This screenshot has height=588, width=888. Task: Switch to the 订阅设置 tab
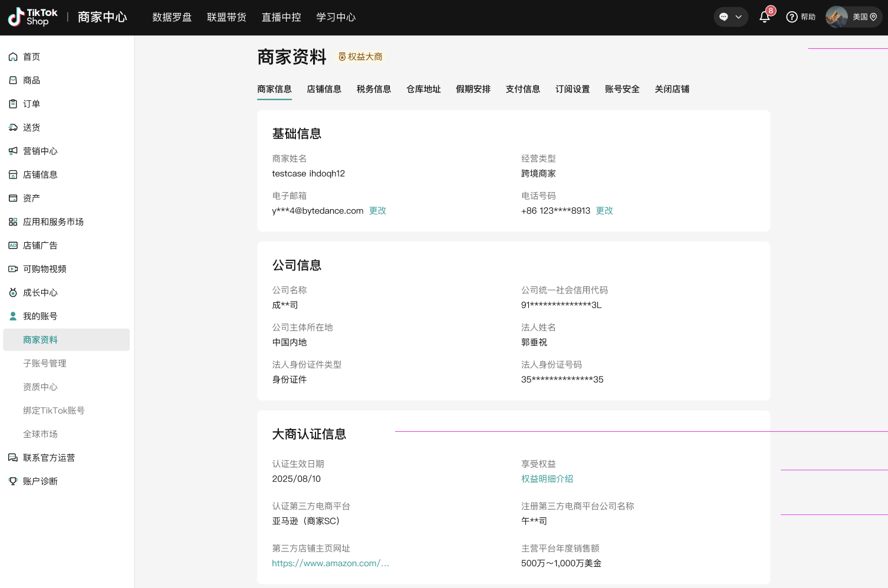click(x=573, y=89)
